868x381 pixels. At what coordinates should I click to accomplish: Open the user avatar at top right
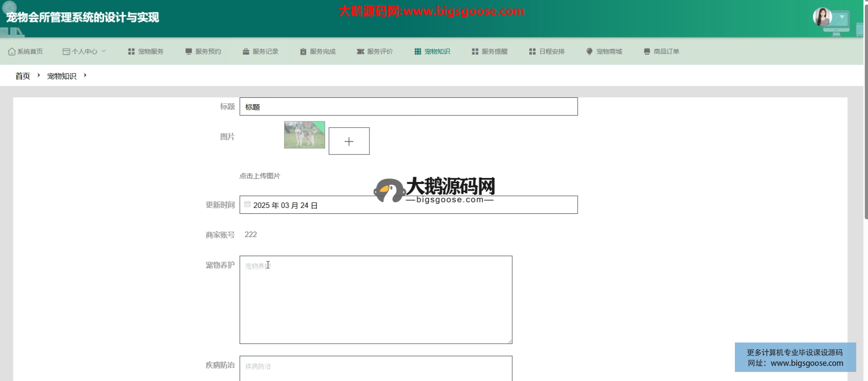(x=822, y=17)
